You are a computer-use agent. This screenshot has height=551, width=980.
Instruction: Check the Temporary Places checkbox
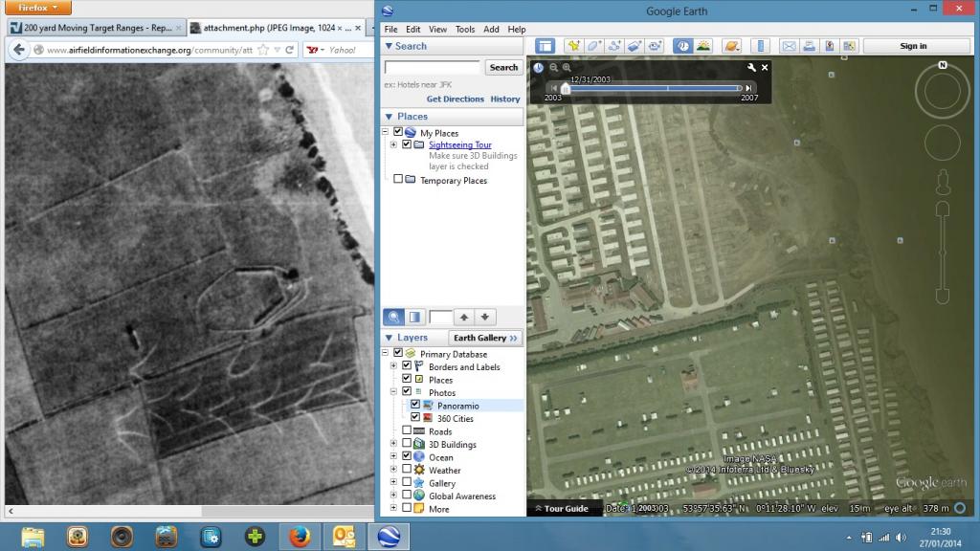(x=398, y=179)
